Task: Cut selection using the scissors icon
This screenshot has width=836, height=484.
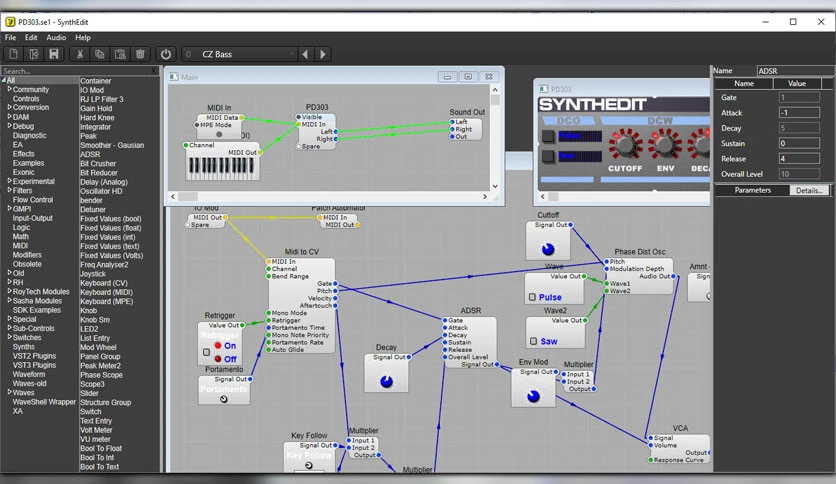Action: 79,54
